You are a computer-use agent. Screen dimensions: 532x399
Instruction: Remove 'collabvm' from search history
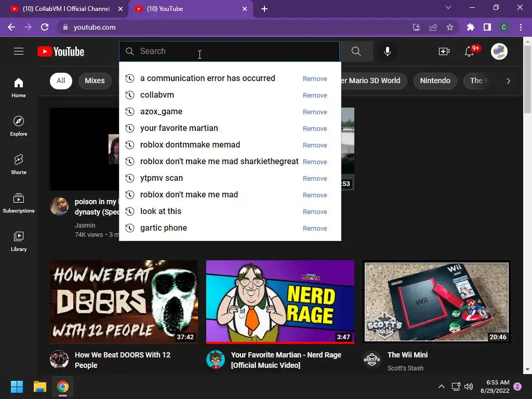(x=315, y=96)
